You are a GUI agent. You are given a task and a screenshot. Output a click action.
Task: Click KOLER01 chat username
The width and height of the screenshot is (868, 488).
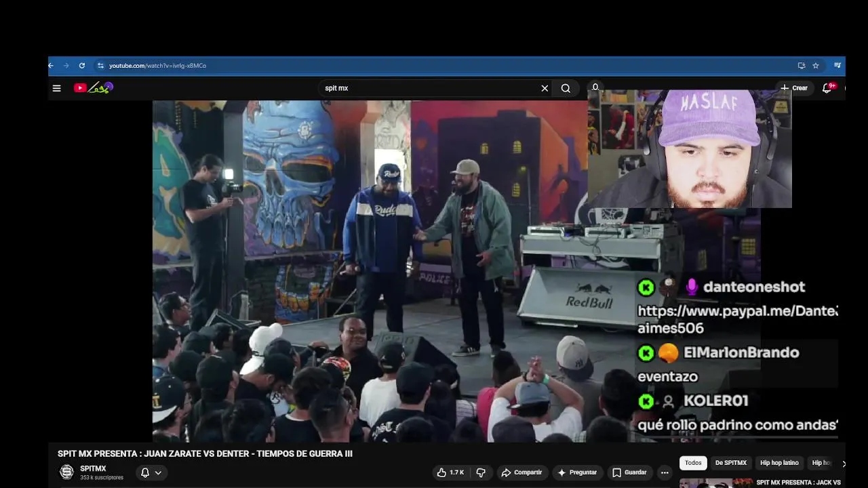click(x=715, y=401)
